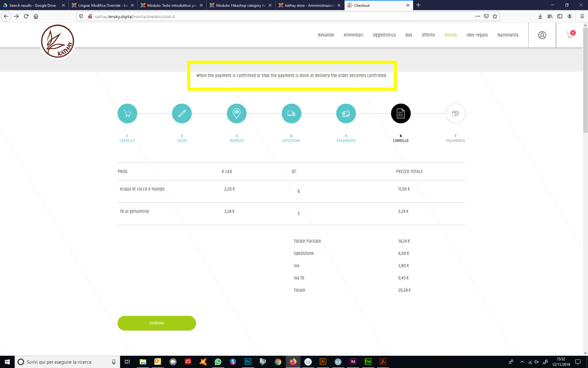Click the Windows search box
The height and width of the screenshot is (368, 588).
point(67,362)
